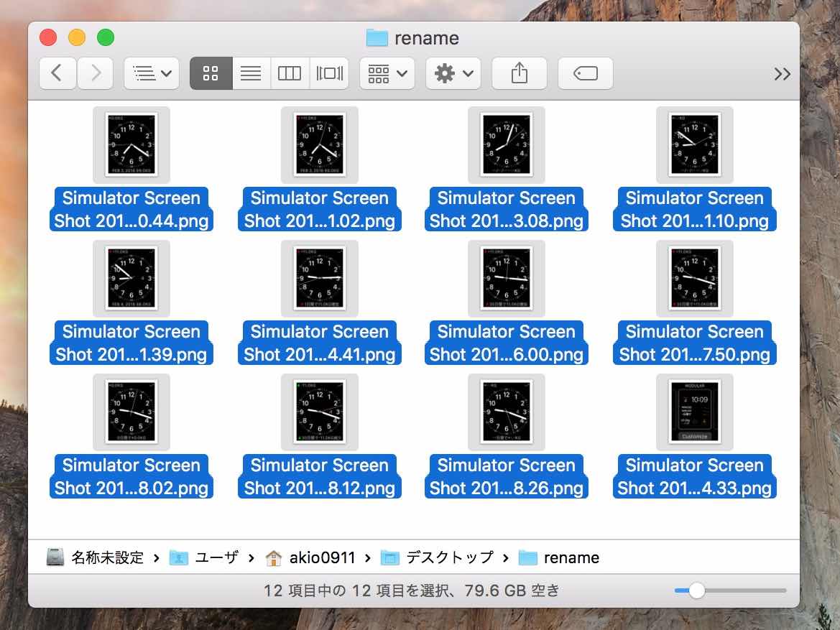Select the thumbnail of Shot 201...1.39.png
Screen dimensions: 840x630
tap(131, 279)
